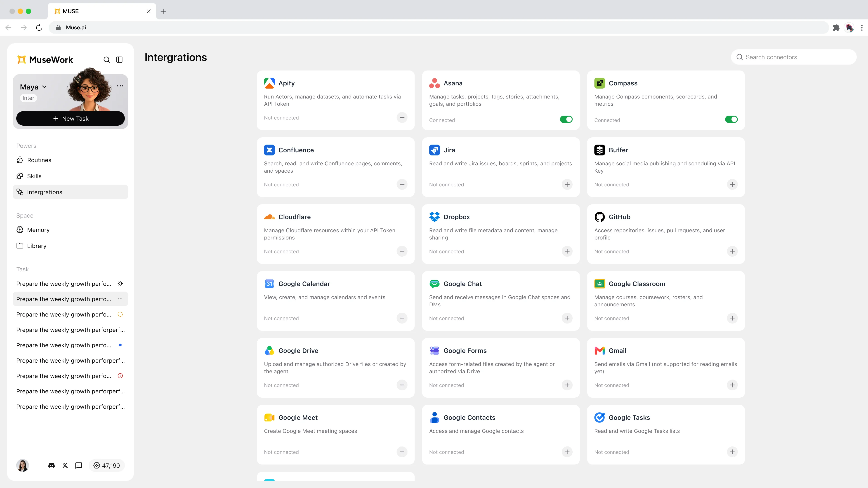Viewport: 868px width, 488px height.
Task: Open the task with spinning loader icon
Action: pyautogui.click(x=71, y=284)
